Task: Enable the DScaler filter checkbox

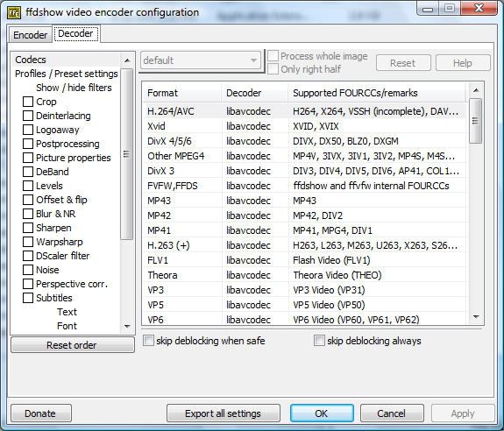Action: tap(28, 256)
